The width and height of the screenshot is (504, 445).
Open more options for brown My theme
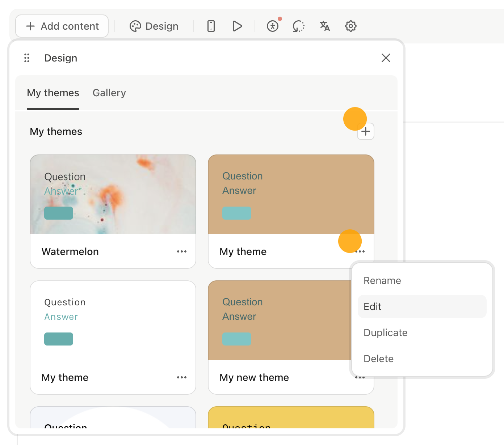click(360, 251)
